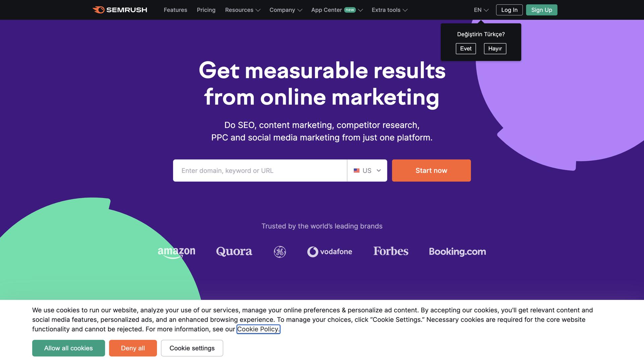Open the Cookie Policy link
The width and height of the screenshot is (644, 362).
pos(258,329)
